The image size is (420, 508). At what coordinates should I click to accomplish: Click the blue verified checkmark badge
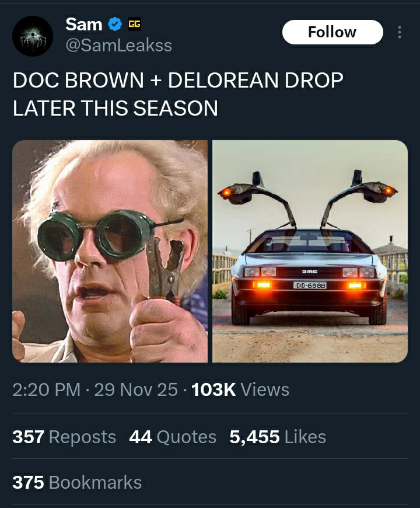coord(114,25)
